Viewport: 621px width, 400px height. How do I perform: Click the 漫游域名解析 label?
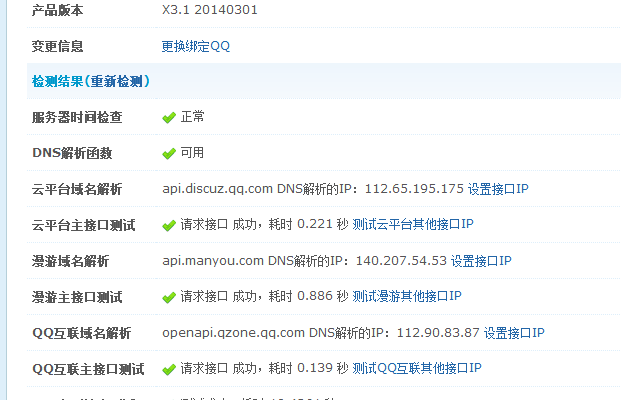click(70, 261)
